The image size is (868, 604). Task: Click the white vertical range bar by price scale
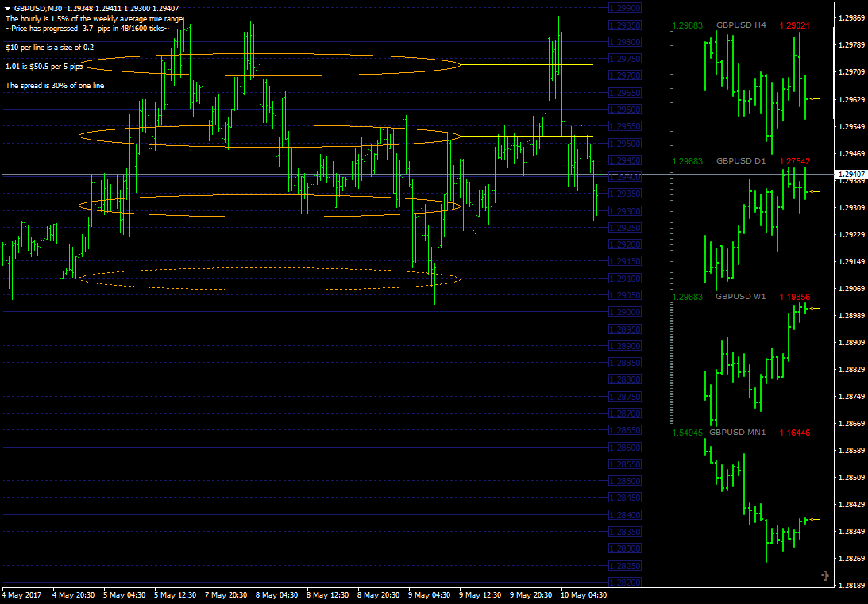tap(834, 72)
